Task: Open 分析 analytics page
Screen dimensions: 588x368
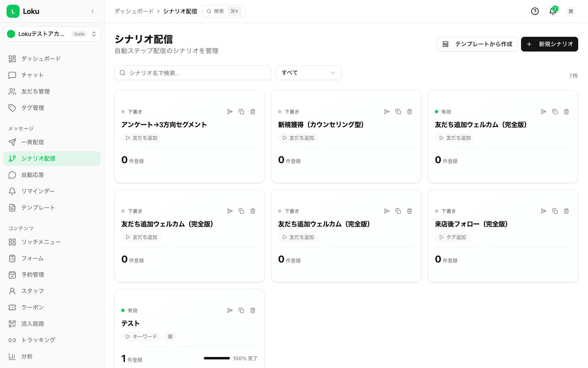Action: click(27, 356)
